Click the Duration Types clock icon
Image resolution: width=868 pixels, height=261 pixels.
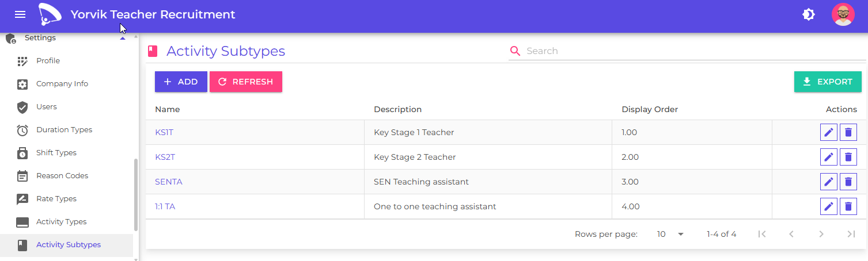[22, 130]
